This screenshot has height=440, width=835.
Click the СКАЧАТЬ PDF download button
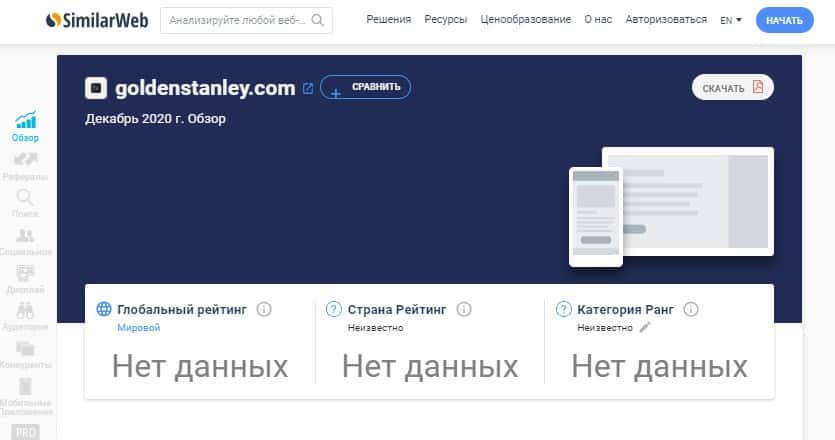(x=733, y=87)
